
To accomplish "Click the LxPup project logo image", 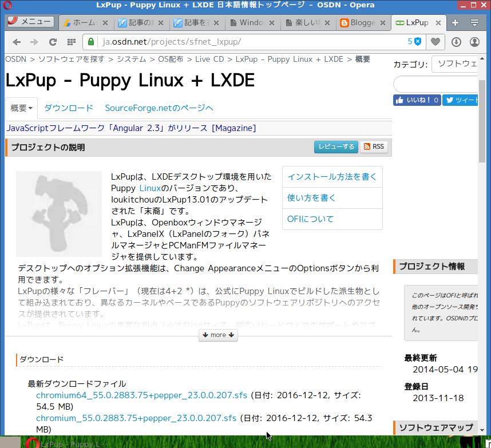I will (x=59, y=214).
